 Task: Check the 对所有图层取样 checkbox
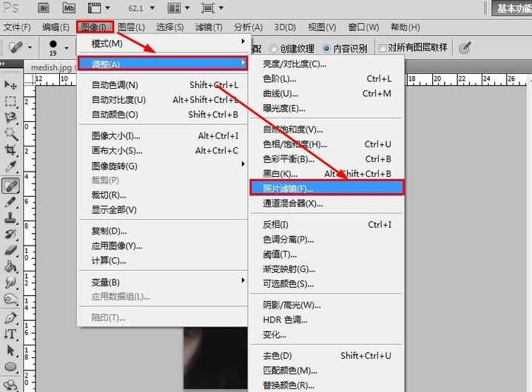click(x=383, y=49)
